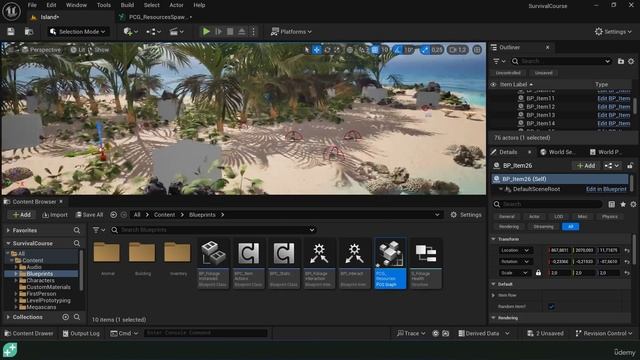This screenshot has width=640, height=360.
Task: Open camera speed setting in viewport
Action: click(458, 50)
